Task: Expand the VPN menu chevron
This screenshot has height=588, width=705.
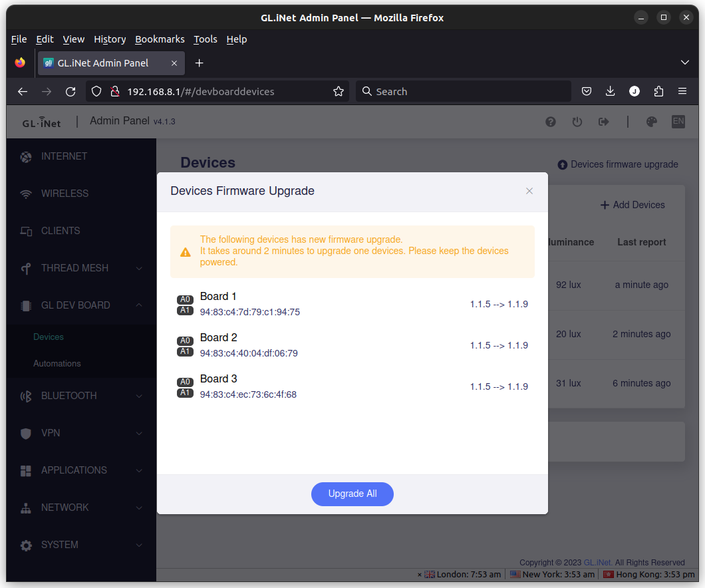Action: 139,434
